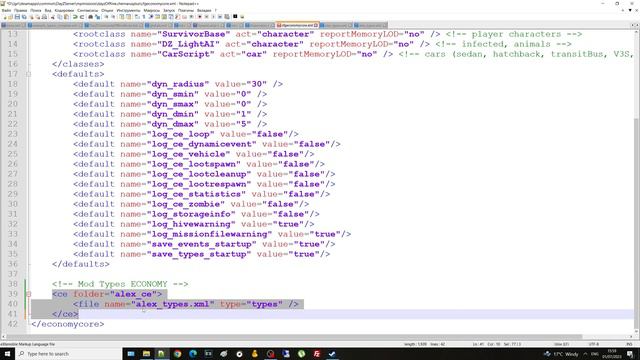640x360 pixels.
Task: Toggle show all characters icon
Action: 144,17
